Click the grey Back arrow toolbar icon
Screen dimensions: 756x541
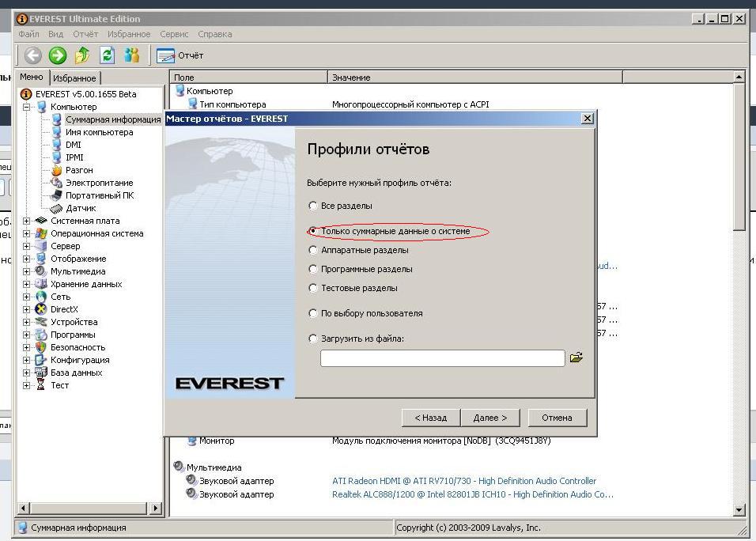32,55
